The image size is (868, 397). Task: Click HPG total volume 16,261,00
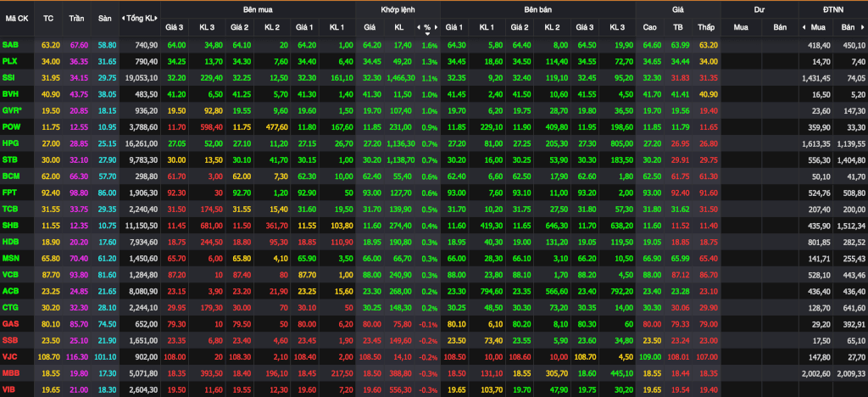pos(142,144)
